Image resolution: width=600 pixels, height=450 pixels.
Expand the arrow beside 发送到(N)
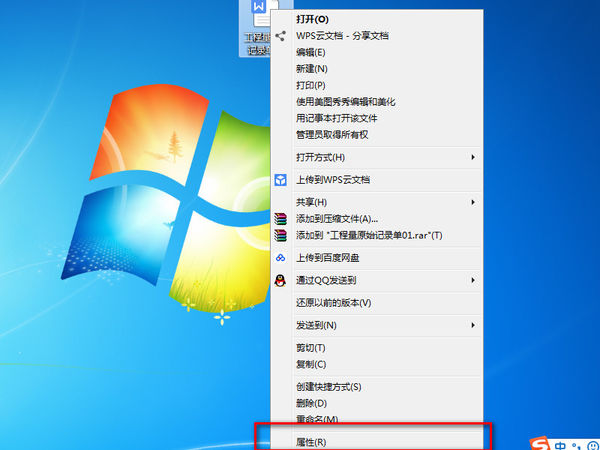(x=473, y=326)
